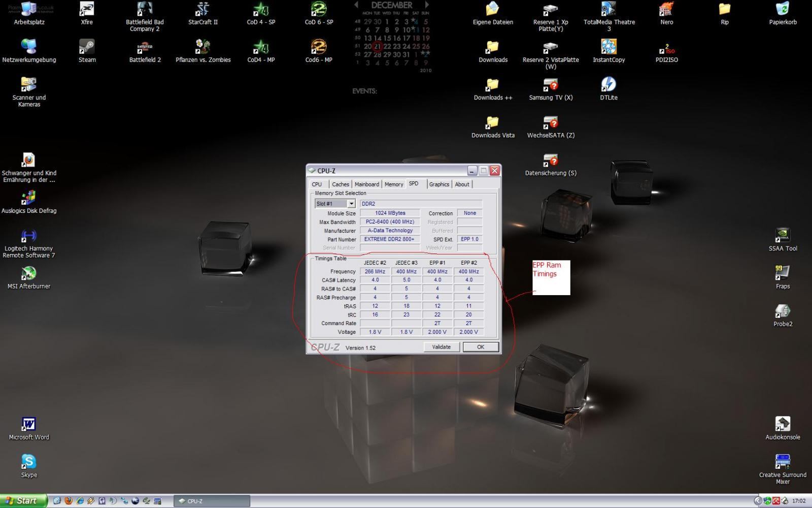Click the taskbar clock showing 17:02
The width and height of the screenshot is (812, 508).
pos(799,501)
